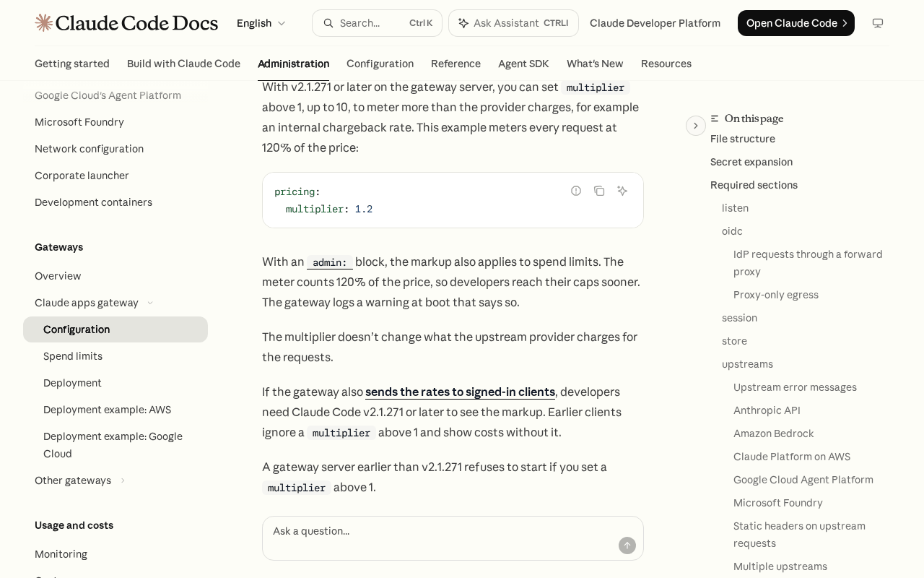Click the On this page list icon
924x578 pixels.
click(715, 118)
